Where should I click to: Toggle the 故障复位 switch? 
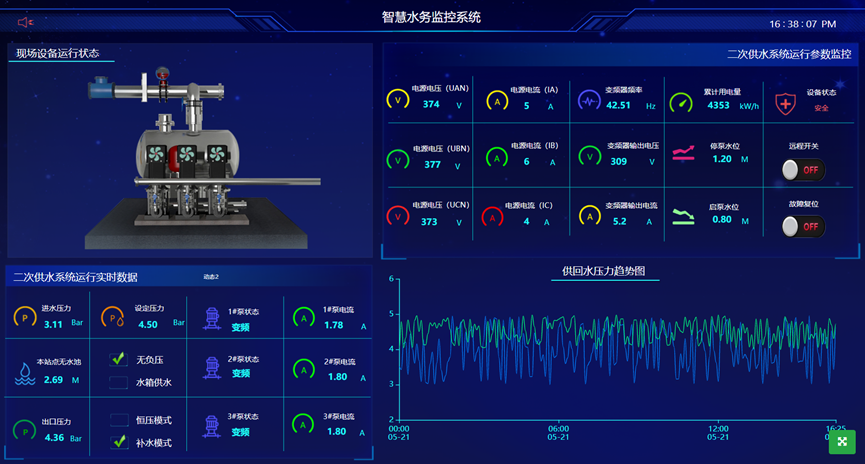pos(802,227)
